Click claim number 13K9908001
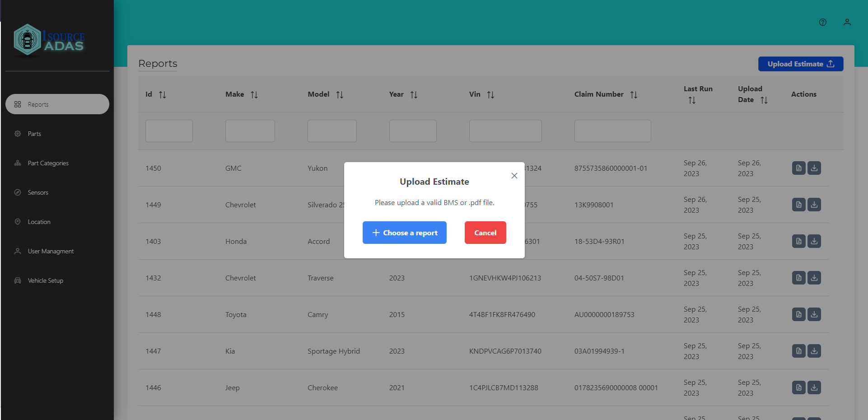 pos(594,205)
